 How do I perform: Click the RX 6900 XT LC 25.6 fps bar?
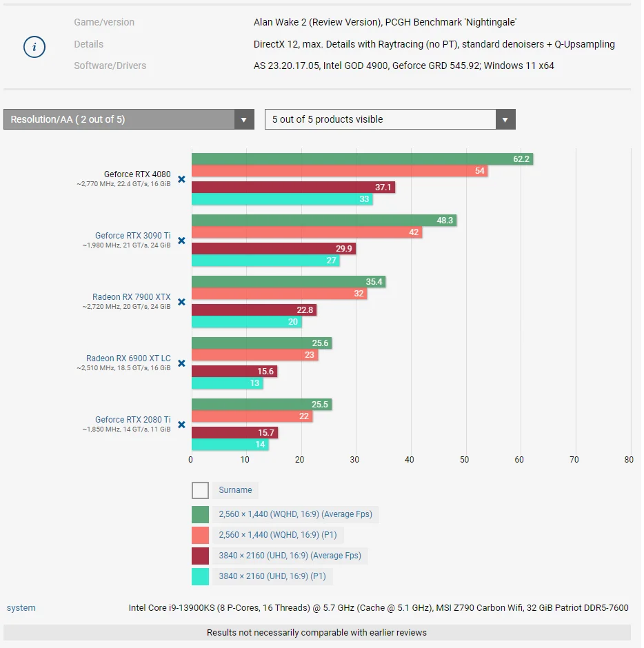pyautogui.click(x=261, y=343)
